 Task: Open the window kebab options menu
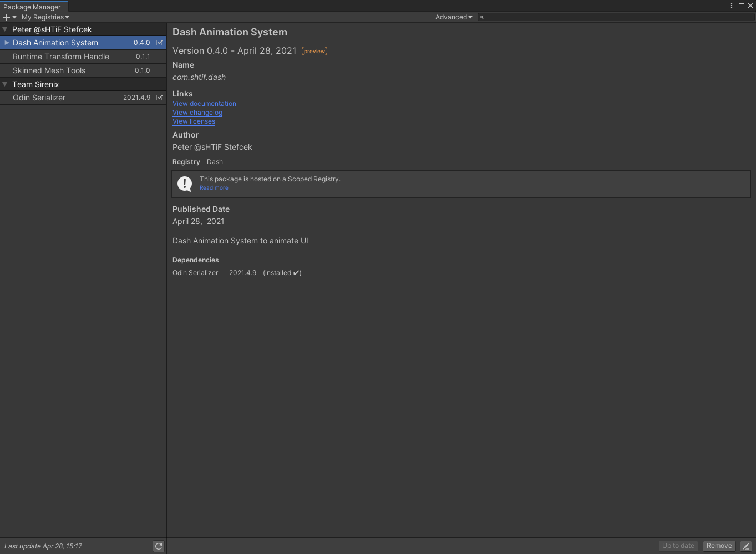[732, 6]
